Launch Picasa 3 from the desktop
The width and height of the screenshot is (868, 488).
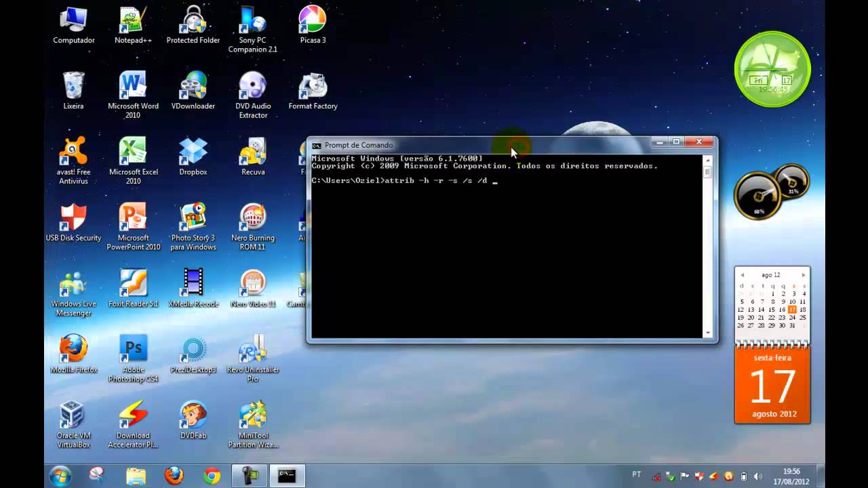[x=313, y=26]
